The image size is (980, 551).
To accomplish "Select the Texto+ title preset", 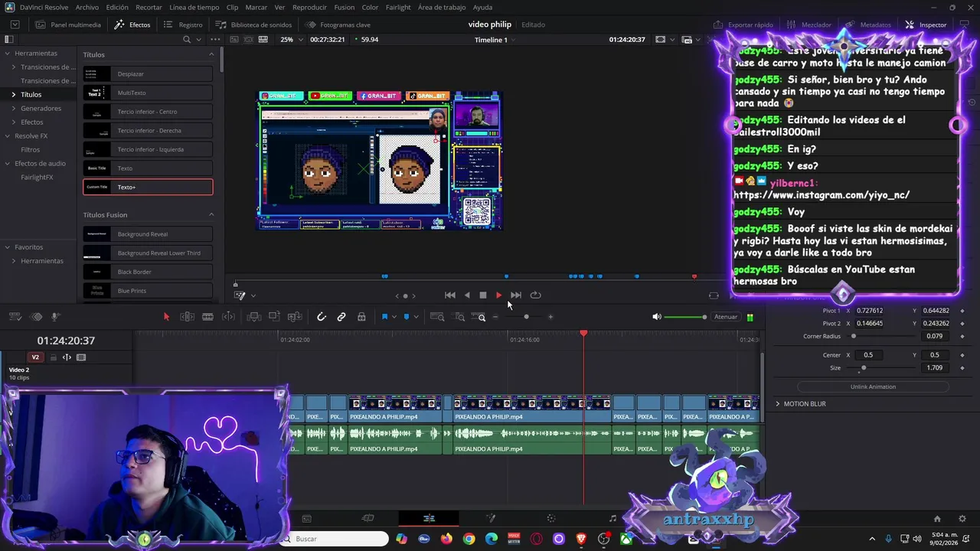I will pyautogui.click(x=148, y=187).
